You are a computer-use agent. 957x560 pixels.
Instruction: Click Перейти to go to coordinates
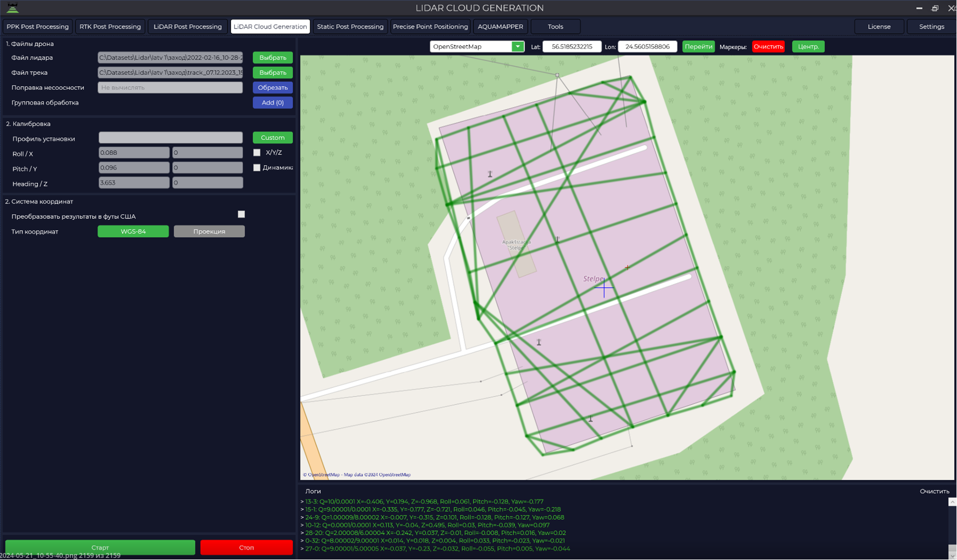coord(699,47)
